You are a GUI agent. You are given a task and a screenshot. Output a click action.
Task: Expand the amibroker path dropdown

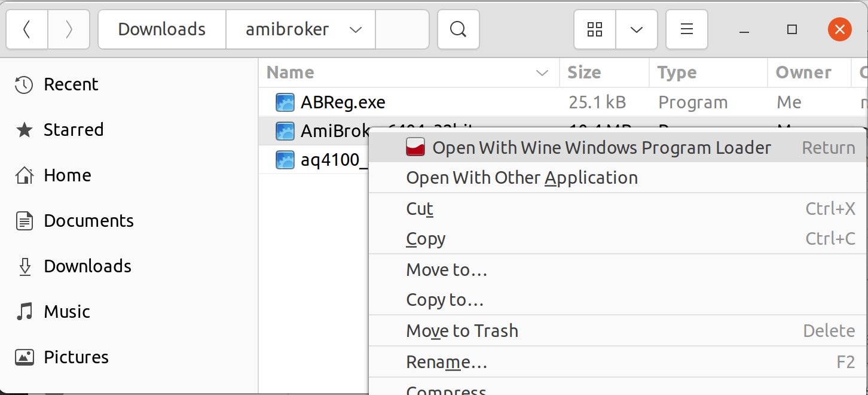coord(355,30)
